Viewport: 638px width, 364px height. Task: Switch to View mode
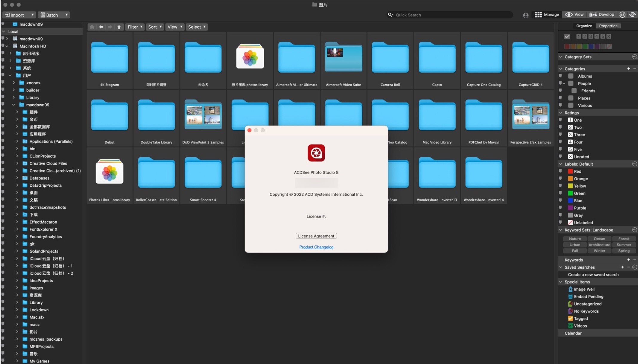point(574,15)
